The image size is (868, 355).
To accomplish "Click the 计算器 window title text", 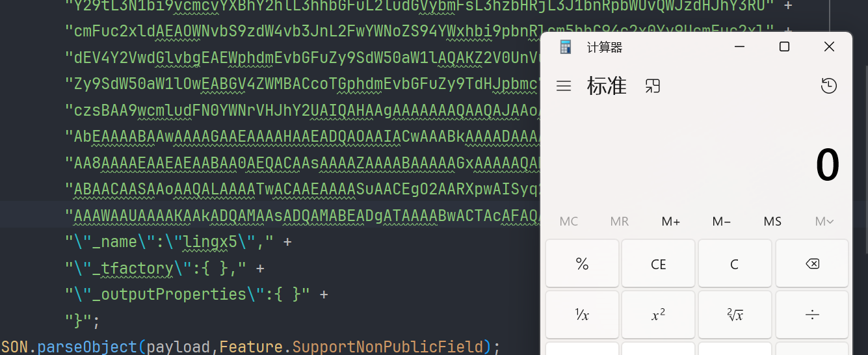I will point(605,47).
